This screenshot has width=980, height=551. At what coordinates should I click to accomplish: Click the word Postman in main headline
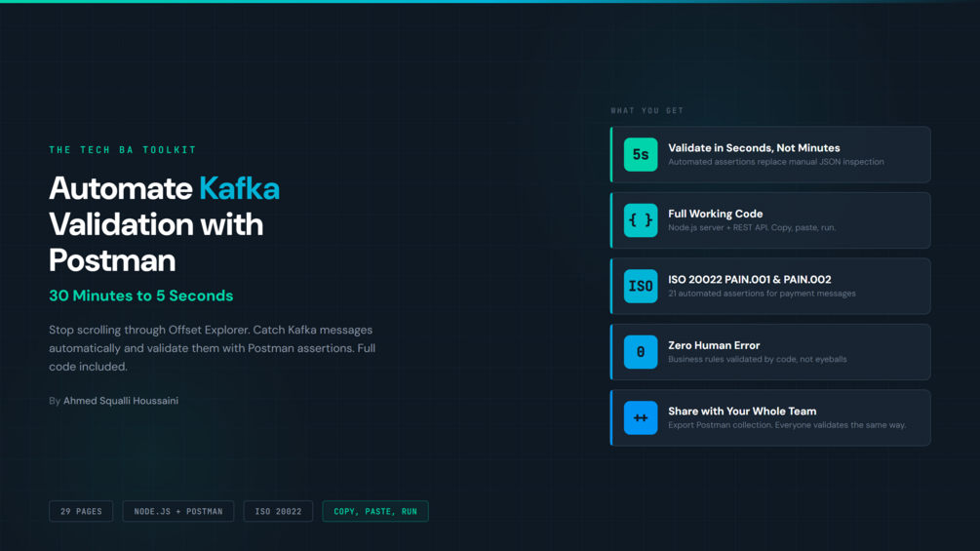point(112,259)
